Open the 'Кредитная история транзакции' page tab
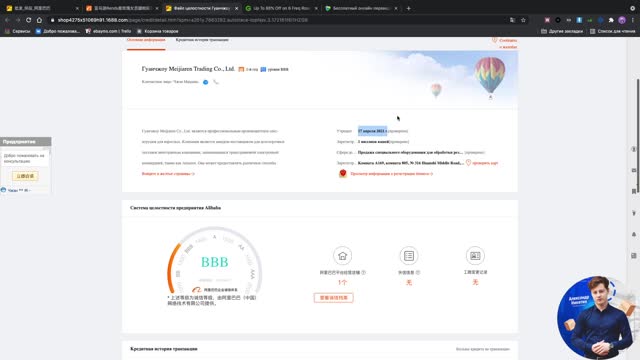 (x=202, y=40)
